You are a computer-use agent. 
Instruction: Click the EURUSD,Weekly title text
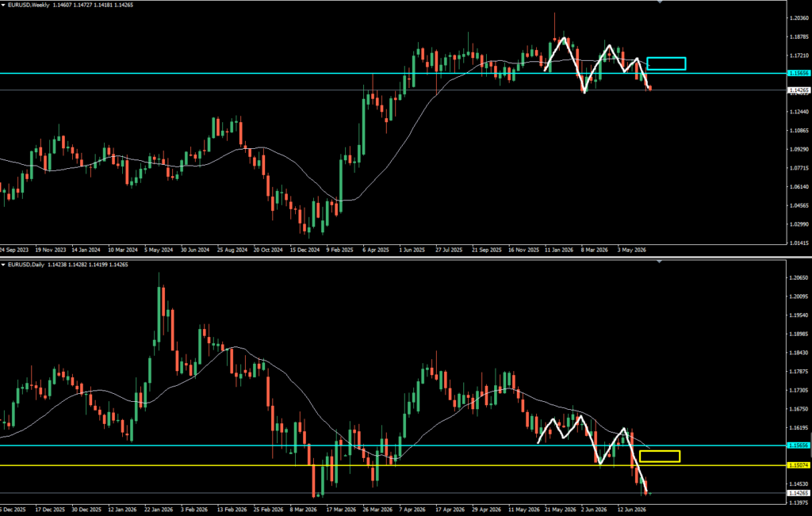click(x=29, y=6)
